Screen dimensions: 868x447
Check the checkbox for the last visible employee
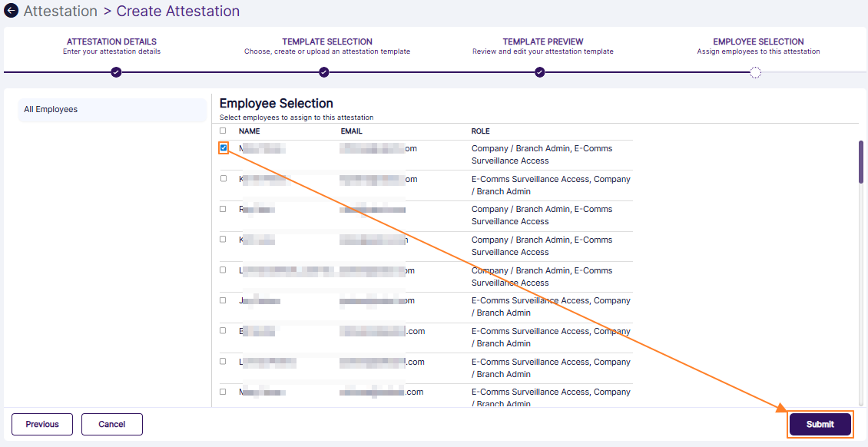click(223, 392)
